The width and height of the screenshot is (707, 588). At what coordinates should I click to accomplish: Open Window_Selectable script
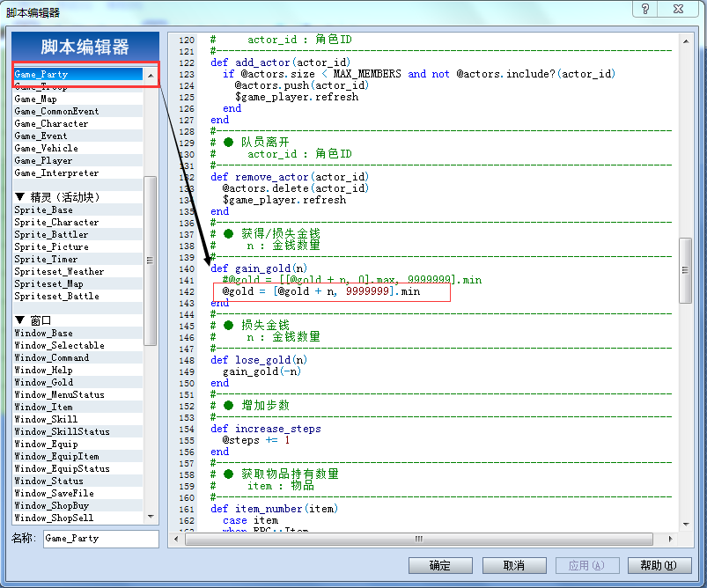78,345
